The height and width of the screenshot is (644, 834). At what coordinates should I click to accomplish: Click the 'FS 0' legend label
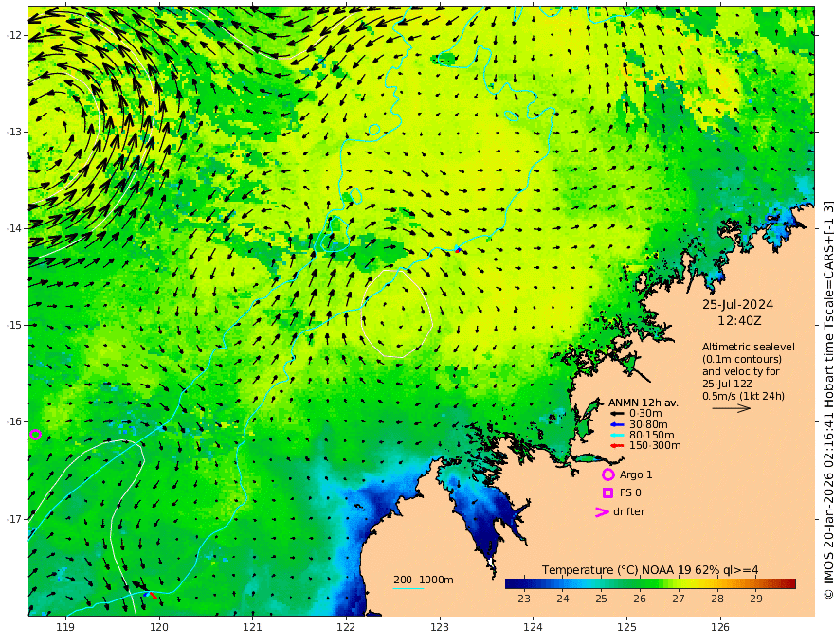point(630,493)
